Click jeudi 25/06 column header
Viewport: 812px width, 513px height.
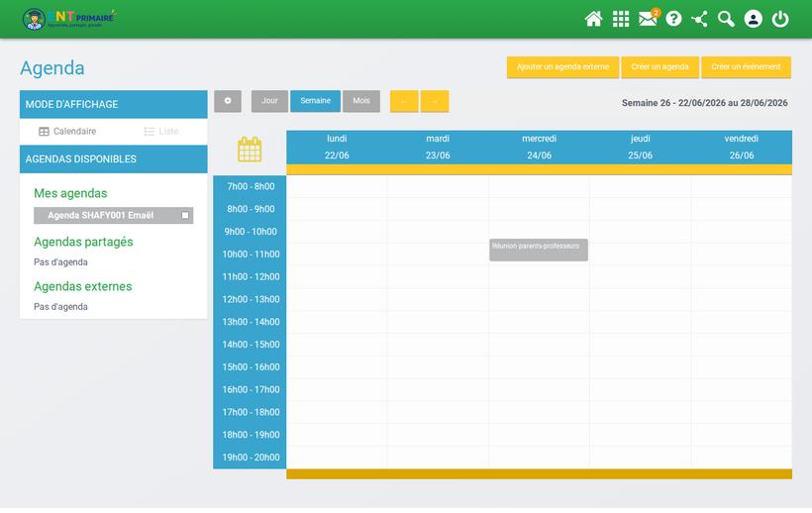[640, 147]
